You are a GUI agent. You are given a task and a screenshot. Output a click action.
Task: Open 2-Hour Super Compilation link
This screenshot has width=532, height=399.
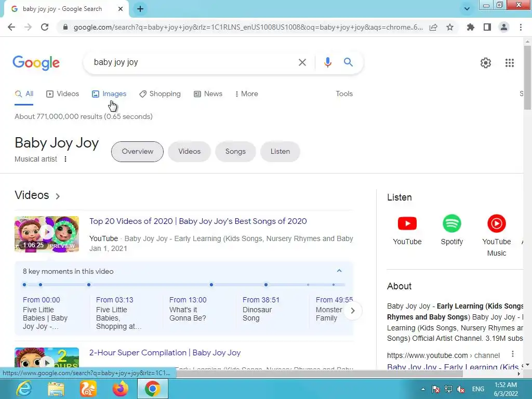165,353
